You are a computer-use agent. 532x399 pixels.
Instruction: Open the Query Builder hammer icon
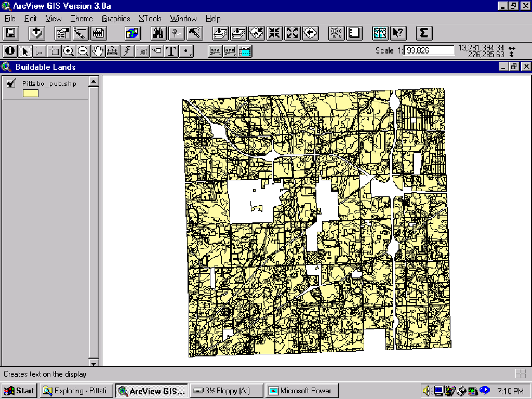click(194, 33)
